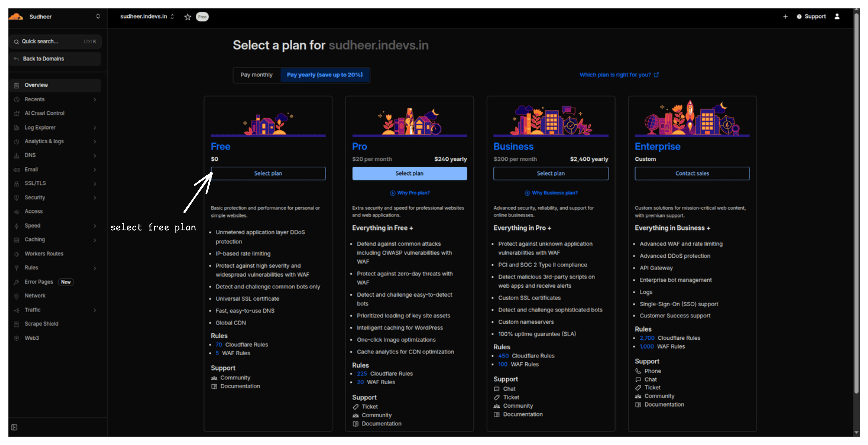Click the Rules funnel icon

tap(17, 268)
